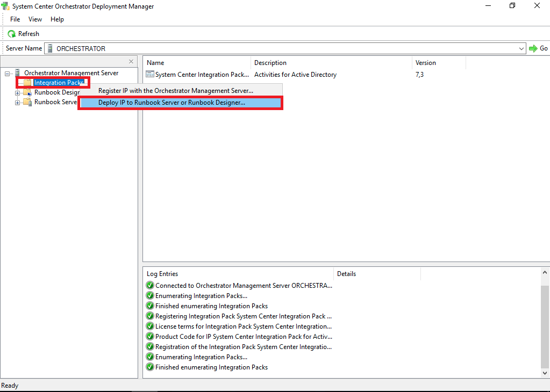This screenshot has width=550, height=392.
Task: Click the Integration Packs folder icon
Action: pyautogui.click(x=27, y=83)
